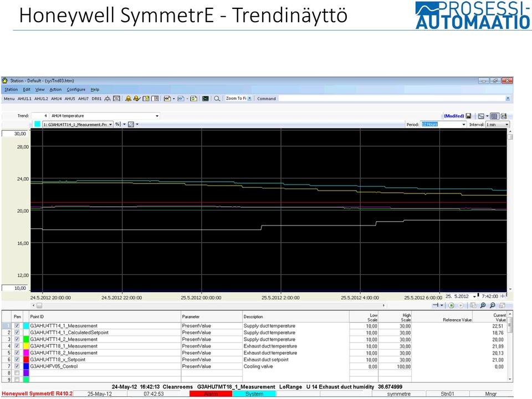Open the alarm bell summary icon
The height and width of the screenshot is (399, 532).
128,99
